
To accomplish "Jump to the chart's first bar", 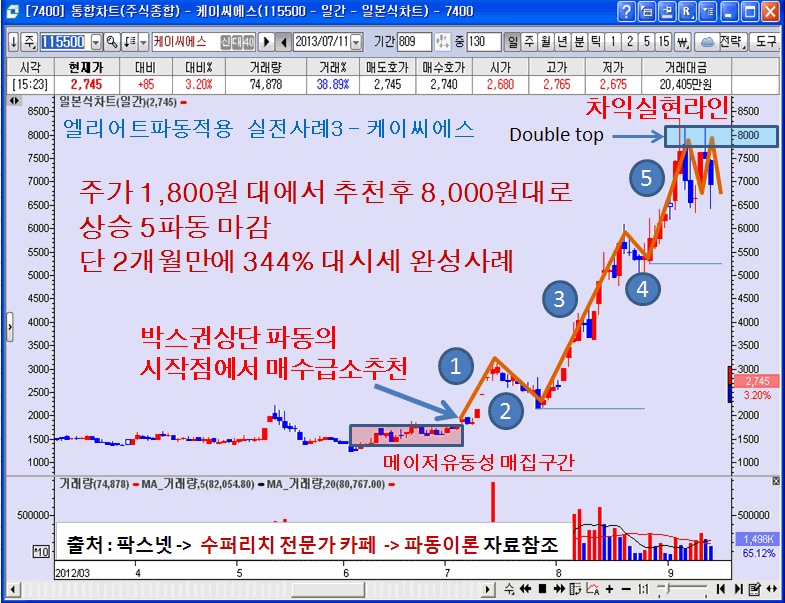I will tap(720, 588).
